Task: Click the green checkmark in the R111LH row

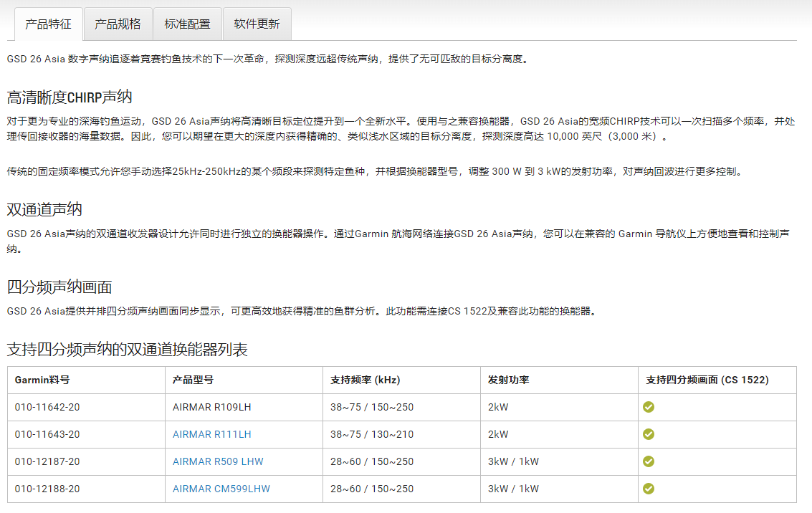Action: (649, 434)
